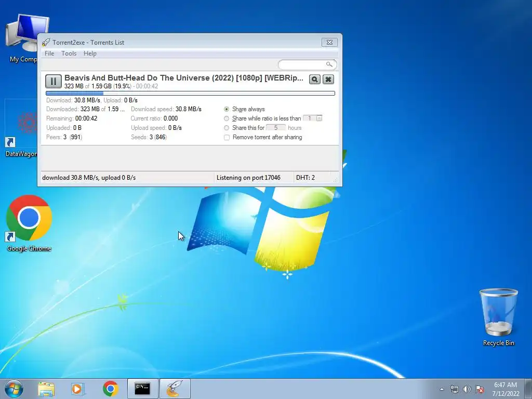The image size is (532, 399).
Task: Open Windows Media Player from the taskbar
Action: (77, 389)
